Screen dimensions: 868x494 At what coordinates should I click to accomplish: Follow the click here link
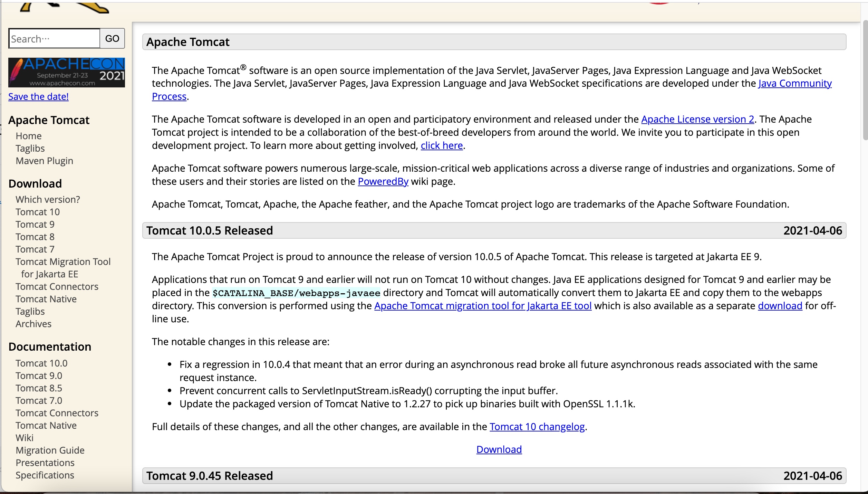point(442,146)
